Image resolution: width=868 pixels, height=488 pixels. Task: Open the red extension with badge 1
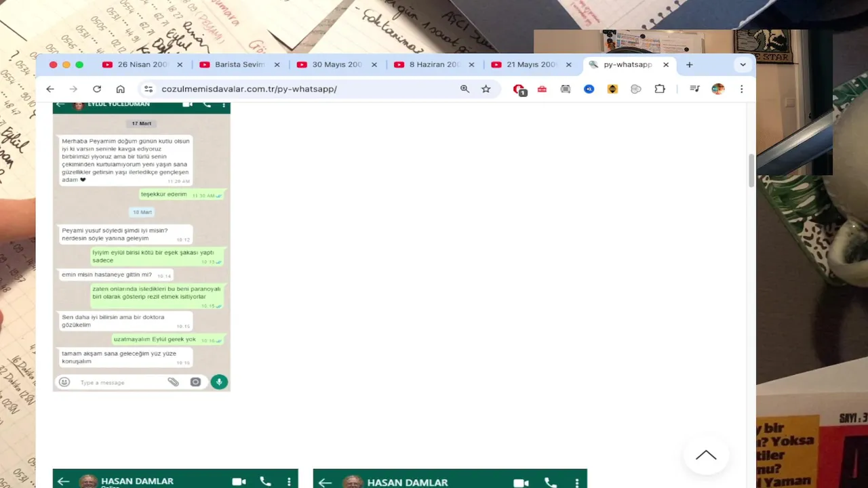[x=519, y=89]
